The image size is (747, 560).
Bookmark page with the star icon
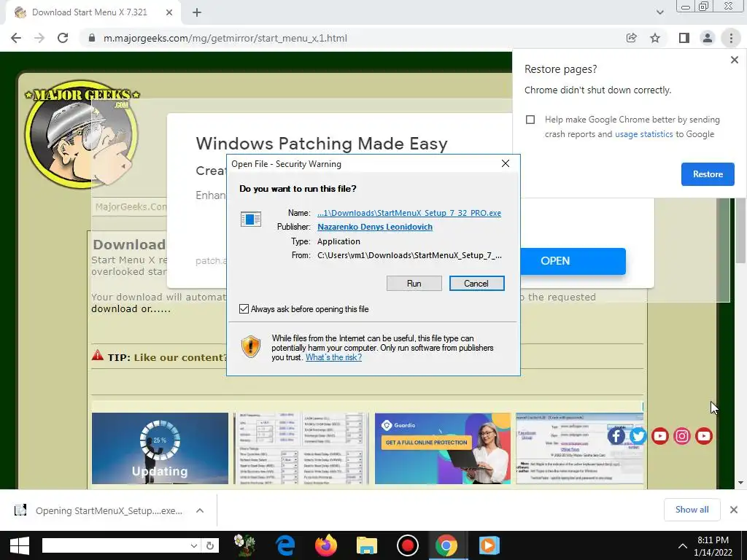pos(655,38)
